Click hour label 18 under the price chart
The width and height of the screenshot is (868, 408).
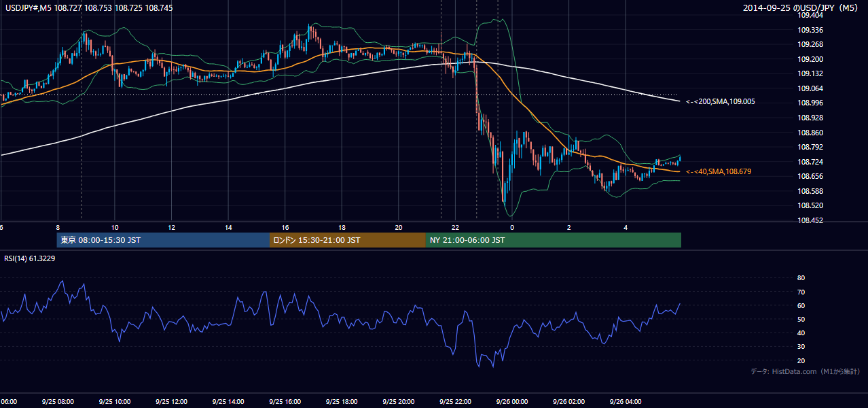click(342, 228)
